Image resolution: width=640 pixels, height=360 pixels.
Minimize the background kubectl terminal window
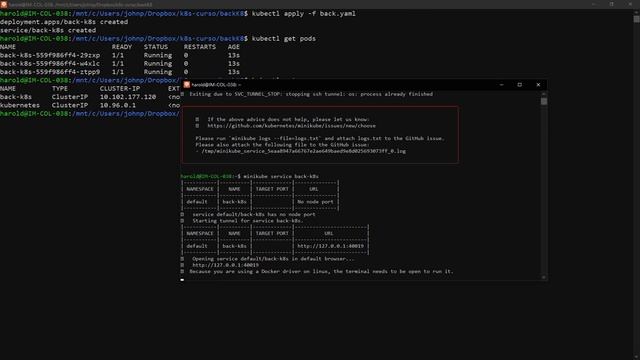point(593,4)
